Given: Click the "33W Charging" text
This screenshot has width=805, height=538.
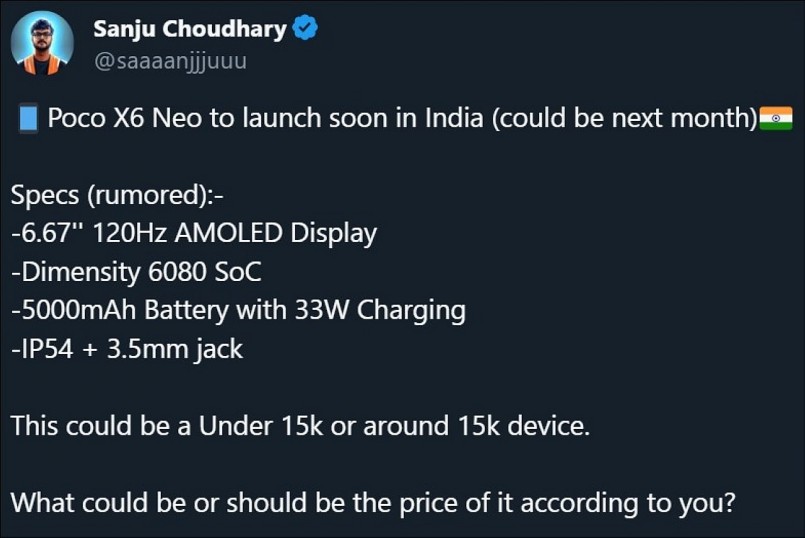Looking at the screenshot, I should tap(380, 310).
